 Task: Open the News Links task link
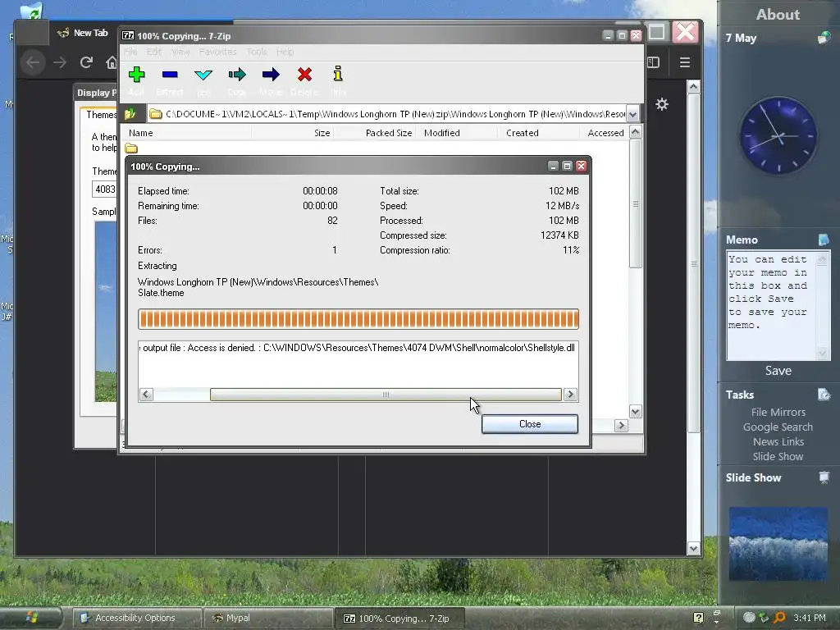778,441
